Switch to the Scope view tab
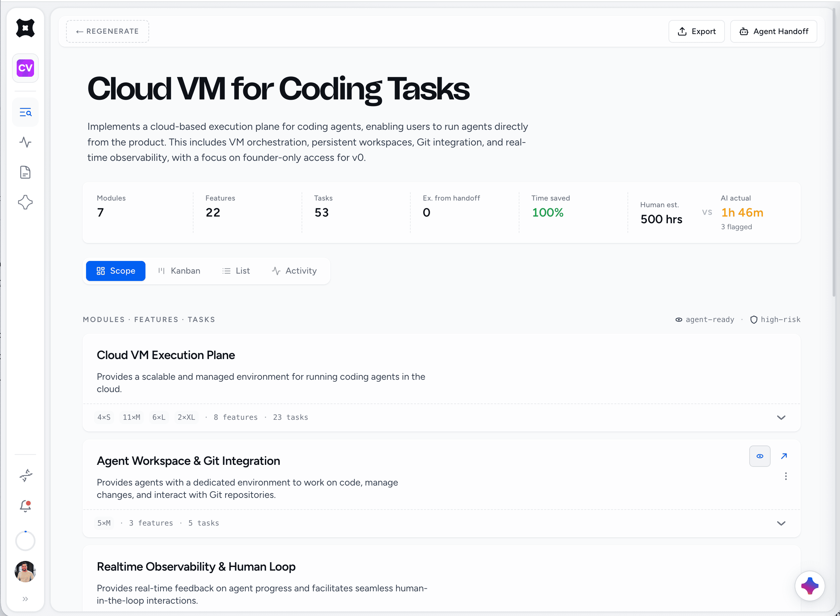This screenshot has width=840, height=616. coord(115,271)
